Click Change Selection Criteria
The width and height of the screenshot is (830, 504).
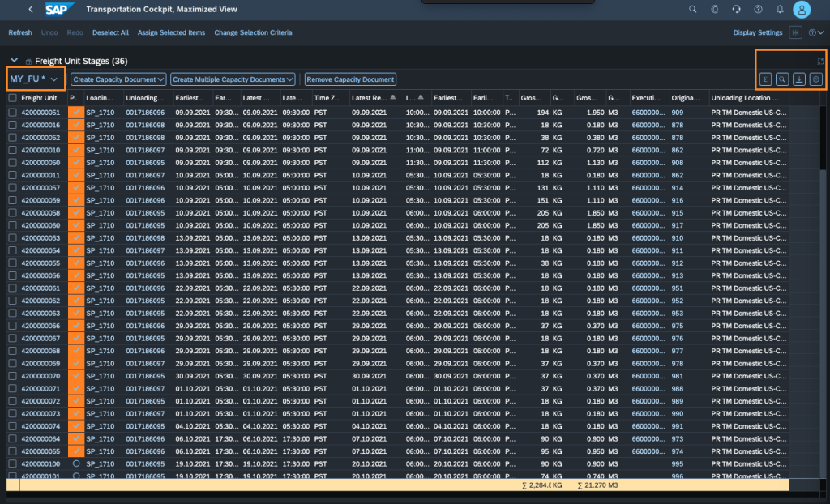pos(253,32)
